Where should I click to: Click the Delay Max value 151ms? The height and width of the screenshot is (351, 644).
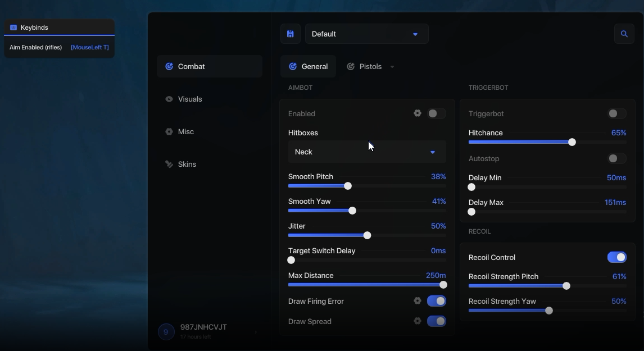click(x=615, y=202)
